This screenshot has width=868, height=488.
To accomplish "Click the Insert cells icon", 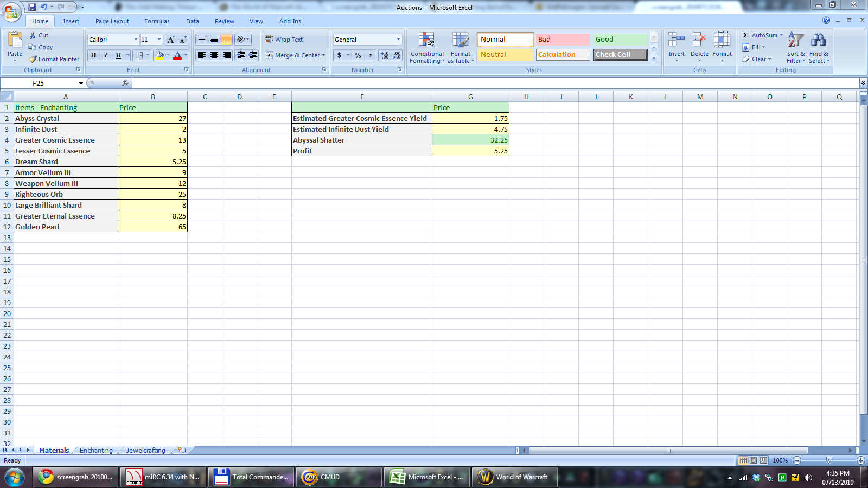I will (x=676, y=41).
